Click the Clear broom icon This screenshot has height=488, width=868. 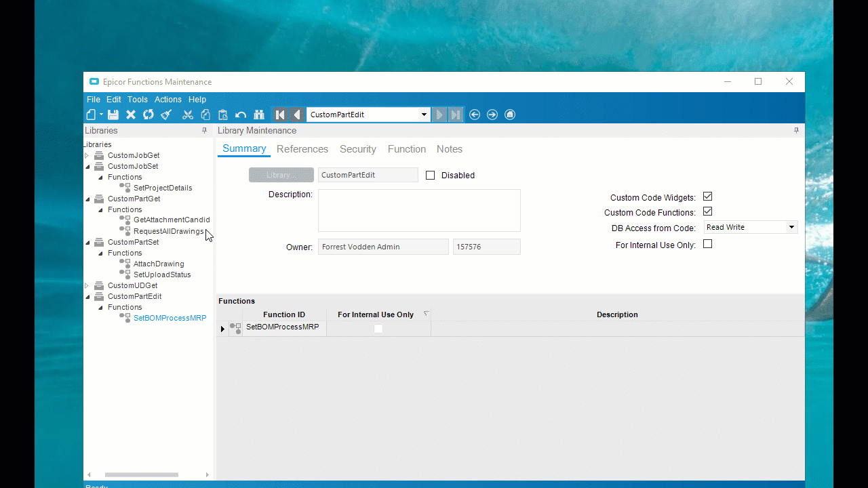(166, 115)
